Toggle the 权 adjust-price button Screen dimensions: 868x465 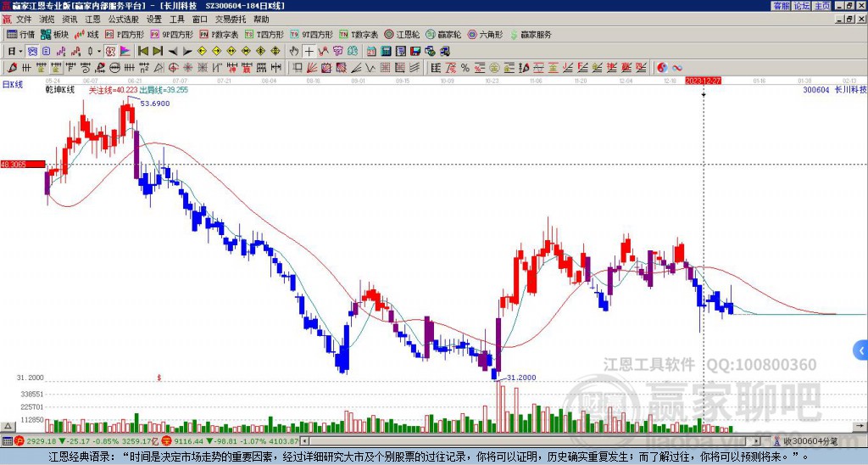pyautogui.click(x=110, y=51)
